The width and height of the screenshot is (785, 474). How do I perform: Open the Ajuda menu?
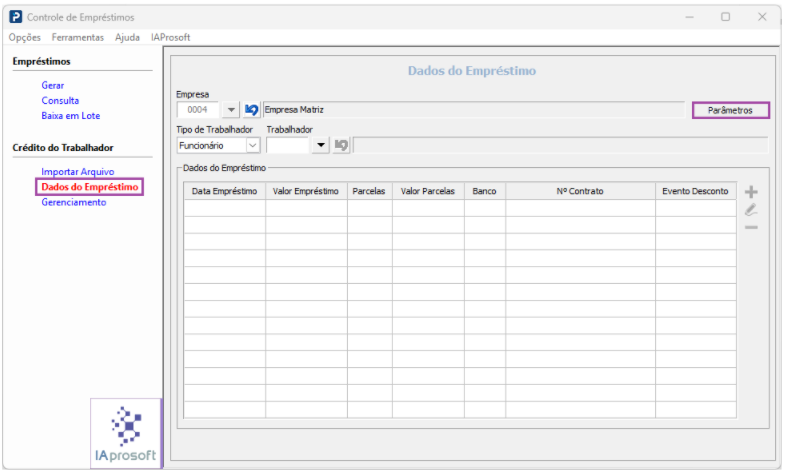point(127,38)
